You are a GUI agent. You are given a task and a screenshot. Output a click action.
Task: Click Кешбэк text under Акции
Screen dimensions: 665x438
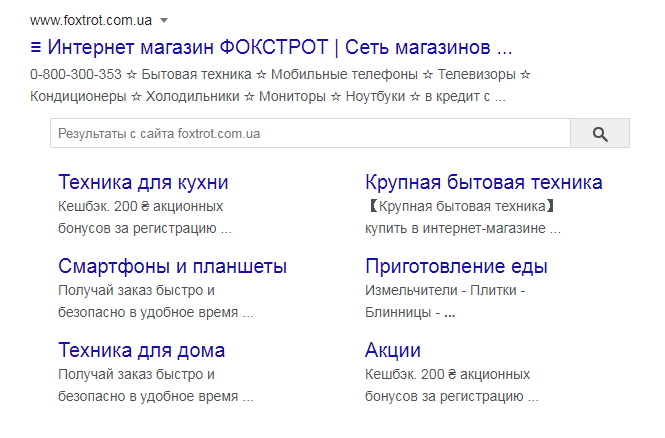[x=447, y=374]
